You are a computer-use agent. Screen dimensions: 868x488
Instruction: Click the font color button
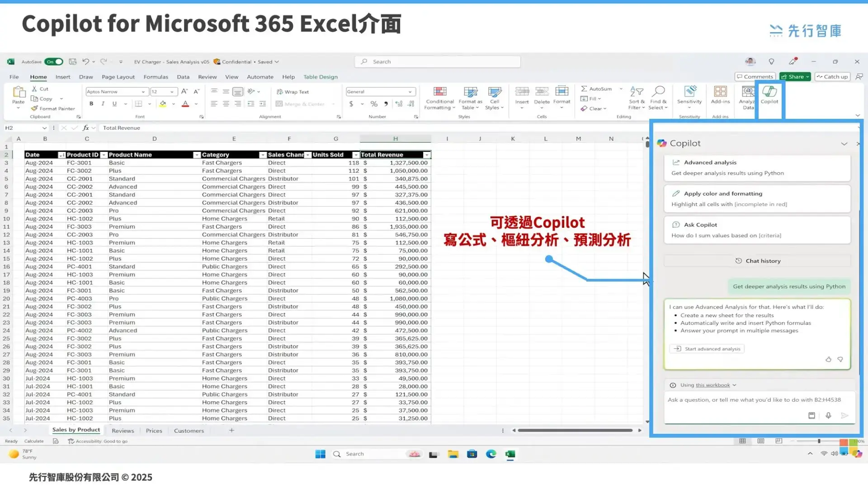click(185, 104)
